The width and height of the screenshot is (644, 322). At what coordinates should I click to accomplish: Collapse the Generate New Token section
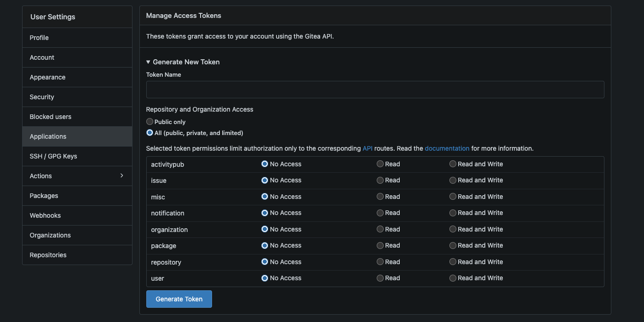[x=183, y=62]
